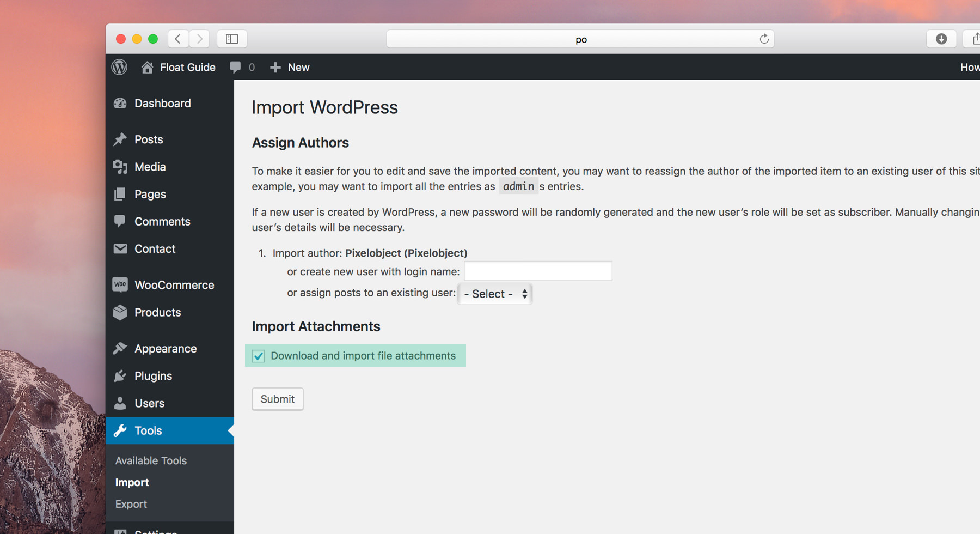Click the Contact envelope icon
This screenshot has width=980, height=534.
pos(120,248)
